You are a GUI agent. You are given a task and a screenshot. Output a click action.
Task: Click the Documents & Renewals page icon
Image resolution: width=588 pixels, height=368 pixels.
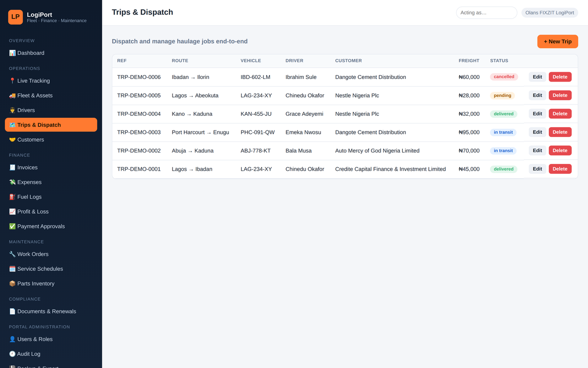click(12, 312)
